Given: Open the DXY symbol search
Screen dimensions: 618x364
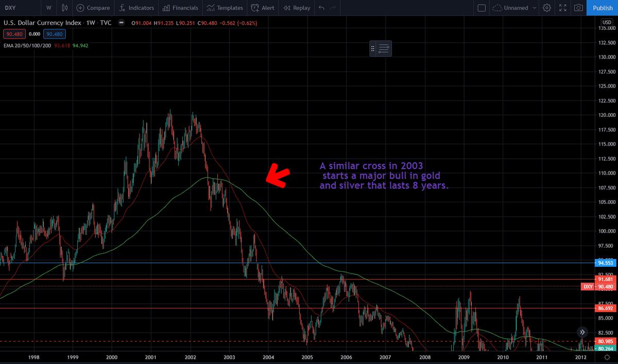Looking at the screenshot, I should [10, 8].
